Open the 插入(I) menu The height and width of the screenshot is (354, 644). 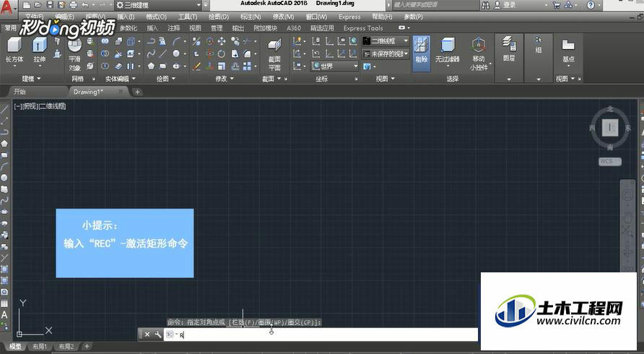126,17
